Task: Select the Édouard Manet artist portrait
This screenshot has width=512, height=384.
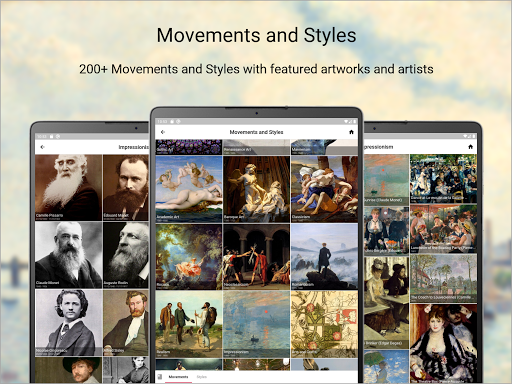Action: (x=126, y=187)
